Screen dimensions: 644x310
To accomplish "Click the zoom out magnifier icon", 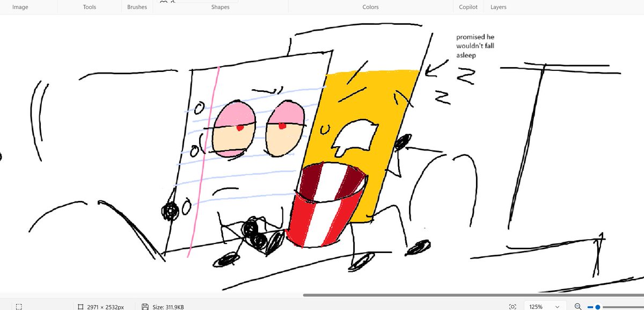I will pyautogui.click(x=577, y=307).
